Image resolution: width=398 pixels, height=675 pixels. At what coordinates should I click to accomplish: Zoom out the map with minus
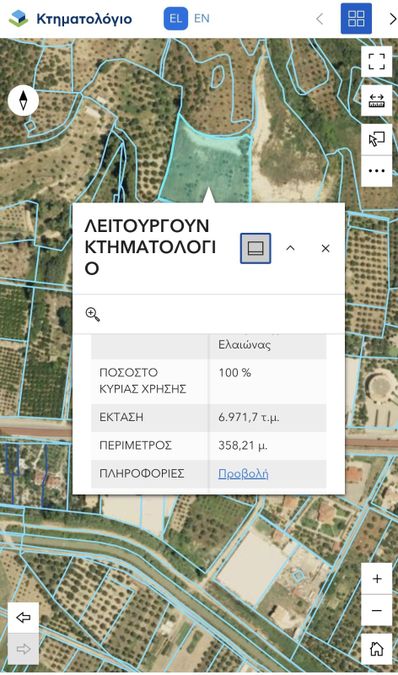click(376, 610)
